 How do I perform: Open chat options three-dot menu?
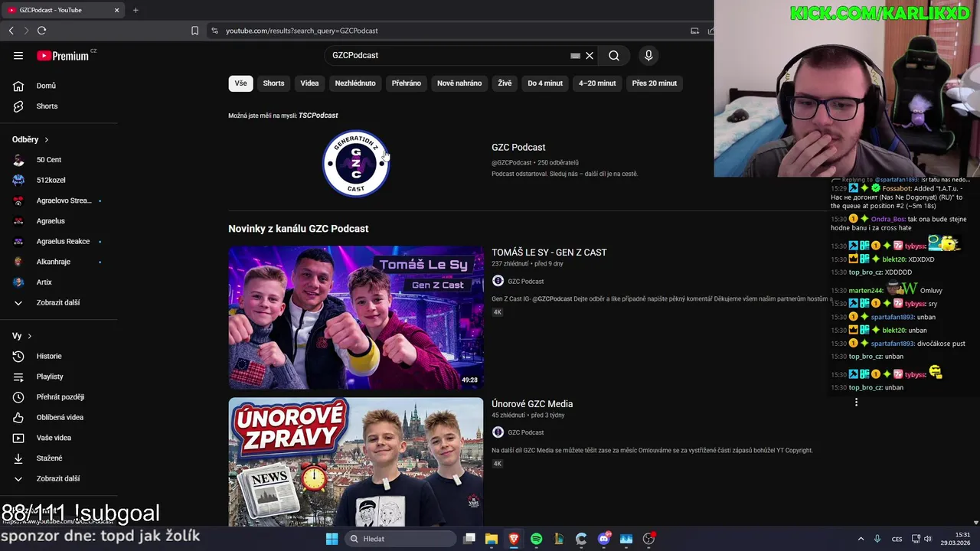point(856,403)
